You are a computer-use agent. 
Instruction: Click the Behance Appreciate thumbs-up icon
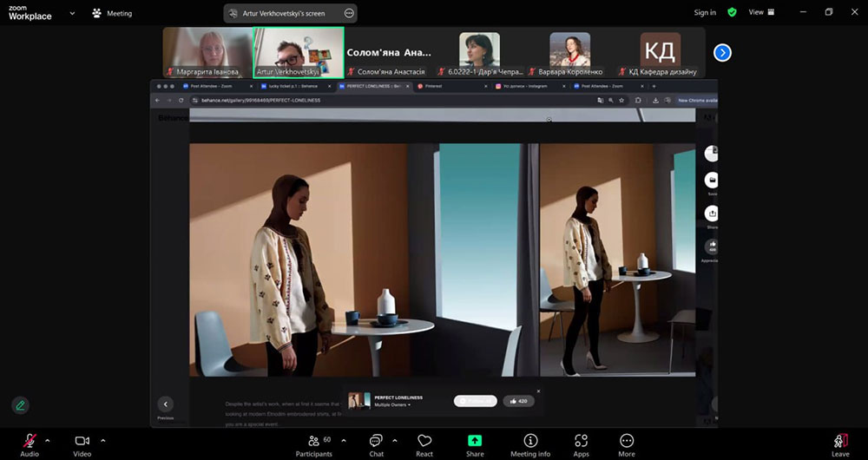click(712, 246)
